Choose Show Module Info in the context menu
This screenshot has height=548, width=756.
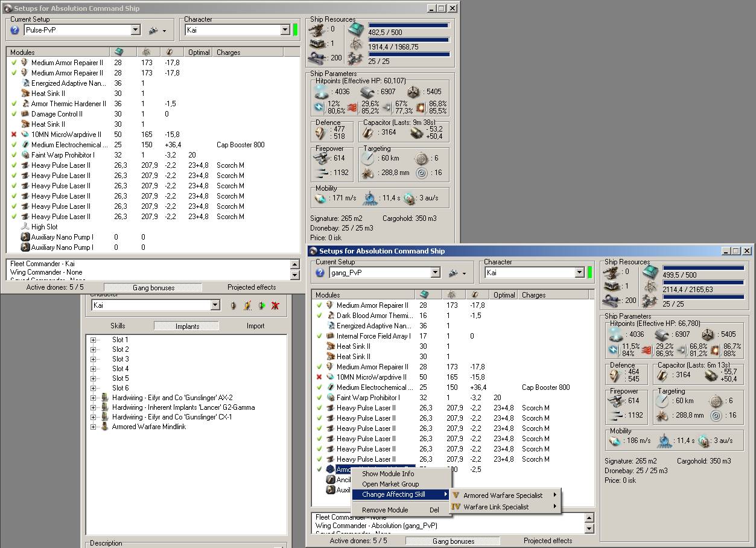tap(388, 474)
